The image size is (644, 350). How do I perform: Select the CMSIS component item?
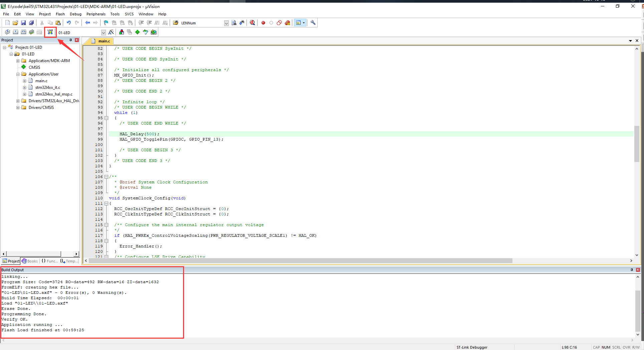point(34,67)
